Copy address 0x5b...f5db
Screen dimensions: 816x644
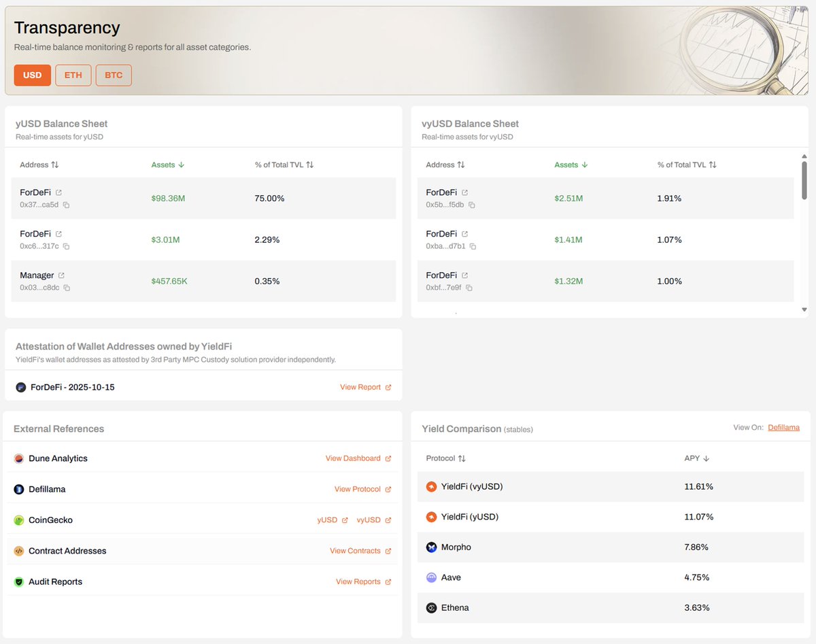pyautogui.click(x=471, y=205)
